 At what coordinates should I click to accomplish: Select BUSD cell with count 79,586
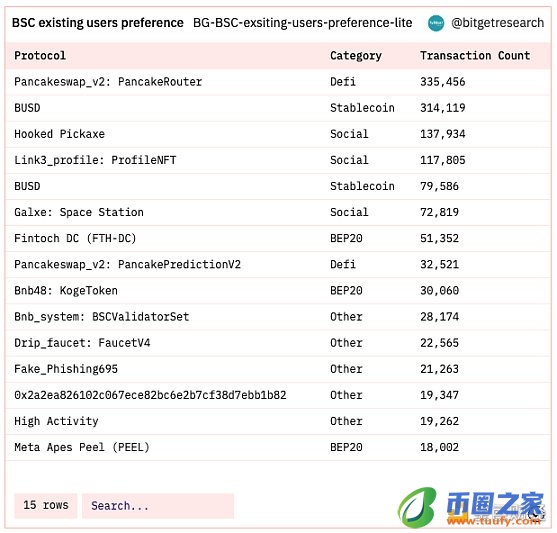pyautogui.click(x=27, y=187)
